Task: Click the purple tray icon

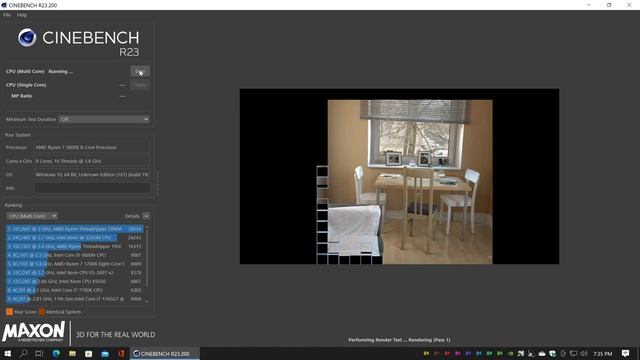Action: pos(468,353)
